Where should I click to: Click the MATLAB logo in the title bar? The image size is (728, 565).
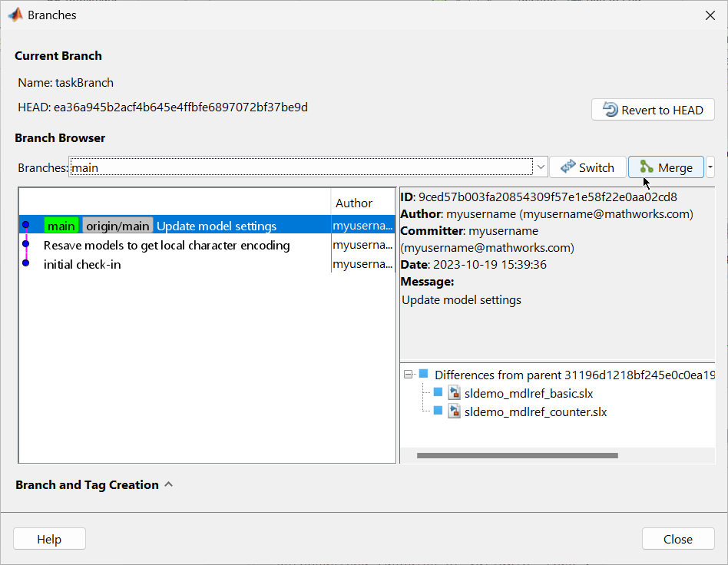click(x=15, y=15)
